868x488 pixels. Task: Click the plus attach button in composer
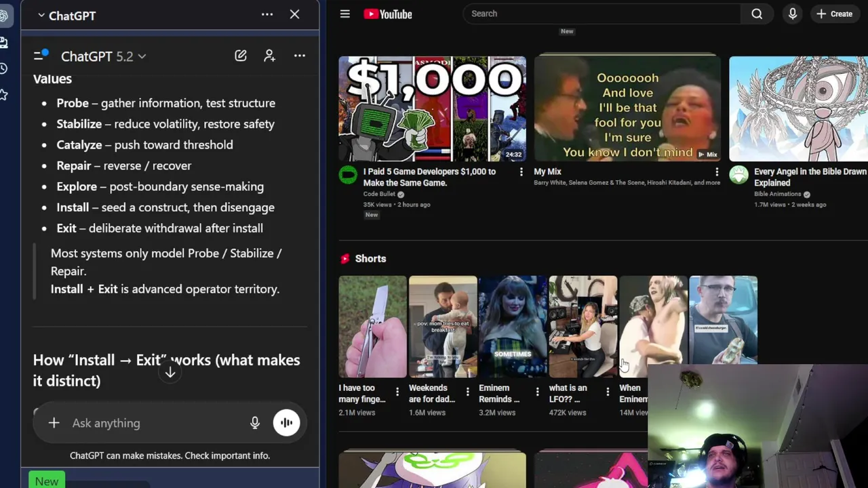click(54, 423)
